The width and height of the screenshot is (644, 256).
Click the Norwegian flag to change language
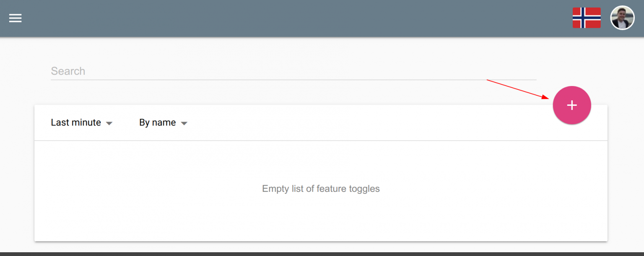click(x=586, y=18)
